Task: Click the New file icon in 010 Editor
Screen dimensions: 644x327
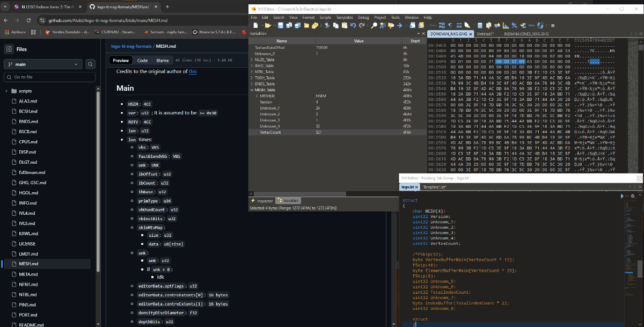Action: coord(255,25)
